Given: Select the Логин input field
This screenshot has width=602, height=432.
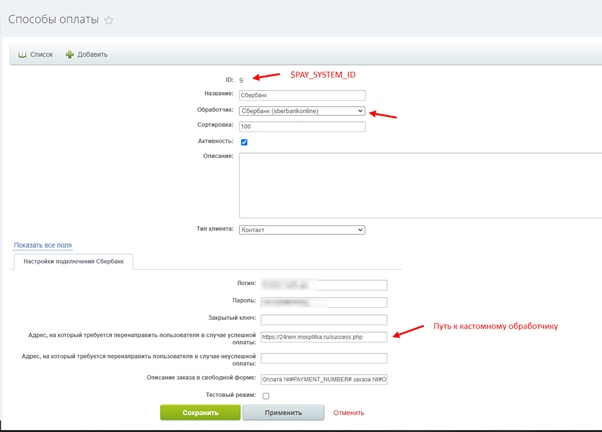Looking at the screenshot, I should pyautogui.click(x=323, y=284).
